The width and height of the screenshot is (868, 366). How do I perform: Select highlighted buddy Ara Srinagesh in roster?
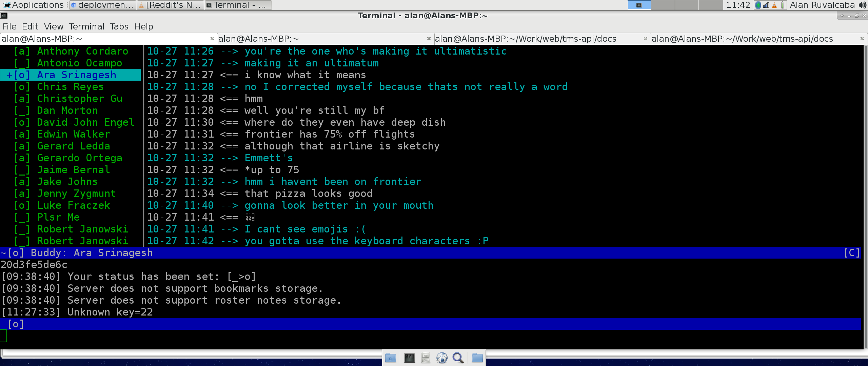tap(71, 75)
